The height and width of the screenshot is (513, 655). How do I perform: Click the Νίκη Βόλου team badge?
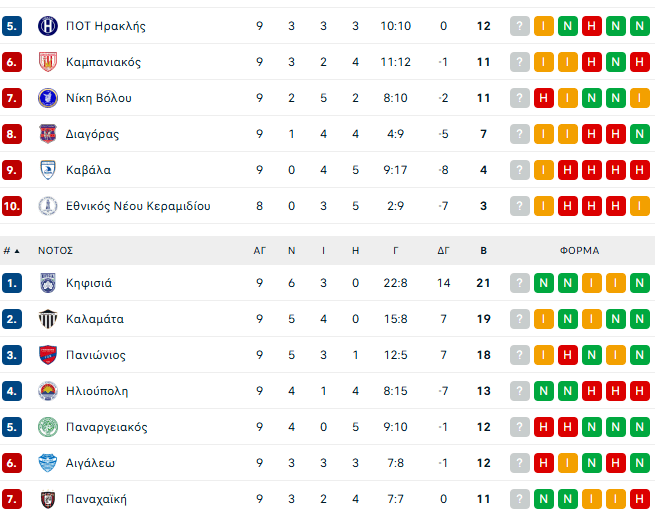point(47,98)
